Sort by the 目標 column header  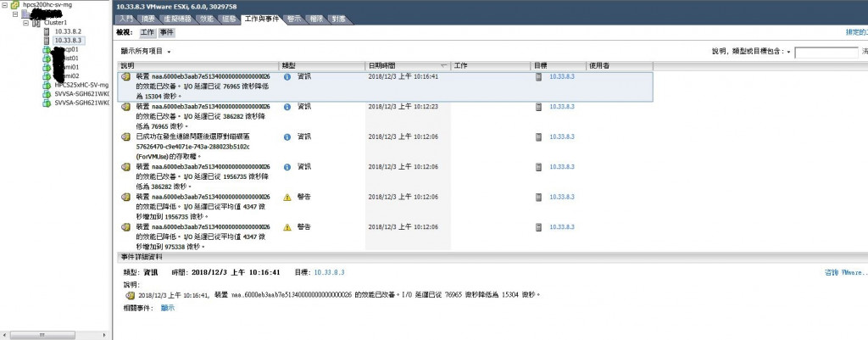click(559, 66)
